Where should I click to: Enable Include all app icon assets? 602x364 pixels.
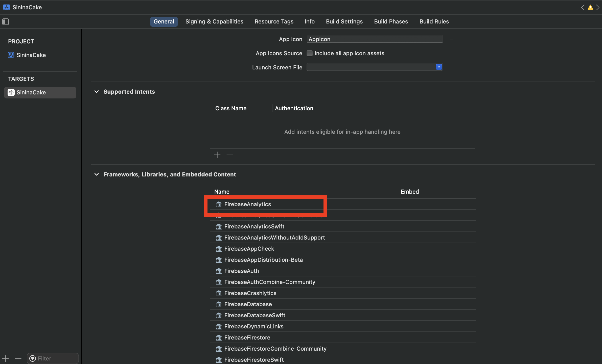click(x=309, y=53)
